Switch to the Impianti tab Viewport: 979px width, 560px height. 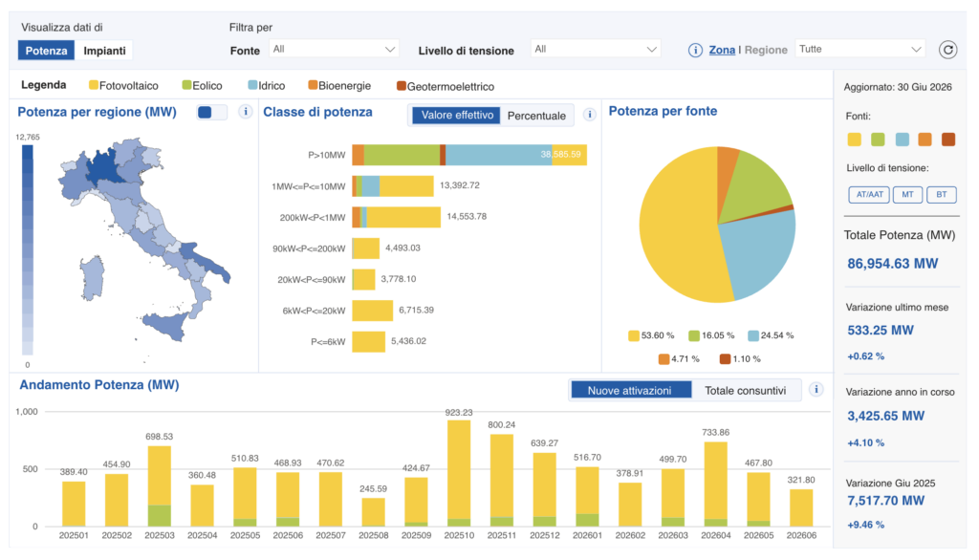pyautogui.click(x=104, y=51)
